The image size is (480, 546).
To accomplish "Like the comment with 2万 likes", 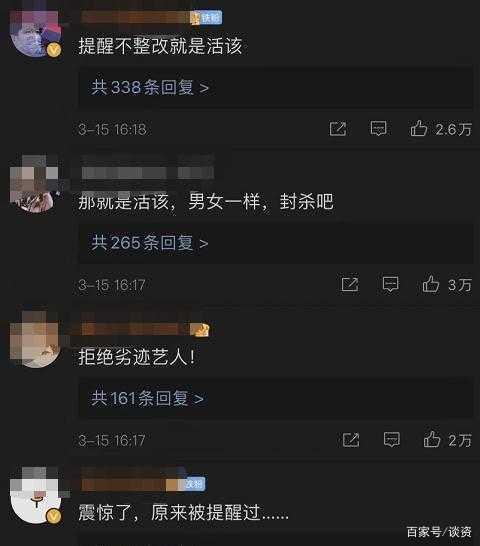I will coord(432,439).
